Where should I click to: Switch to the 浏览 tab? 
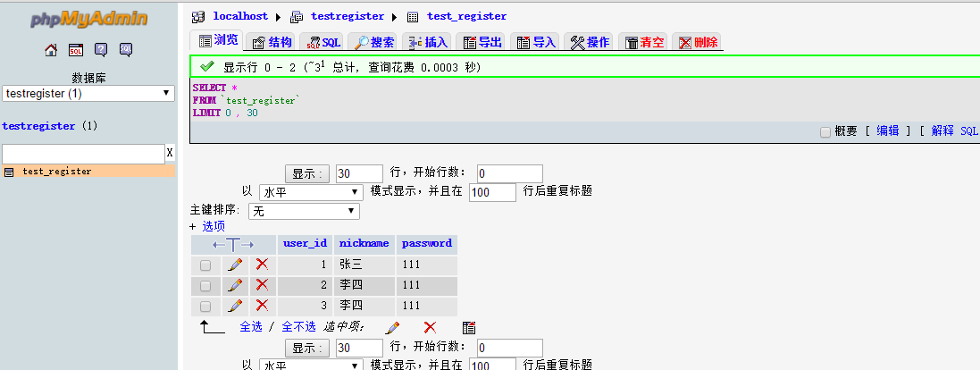[219, 40]
